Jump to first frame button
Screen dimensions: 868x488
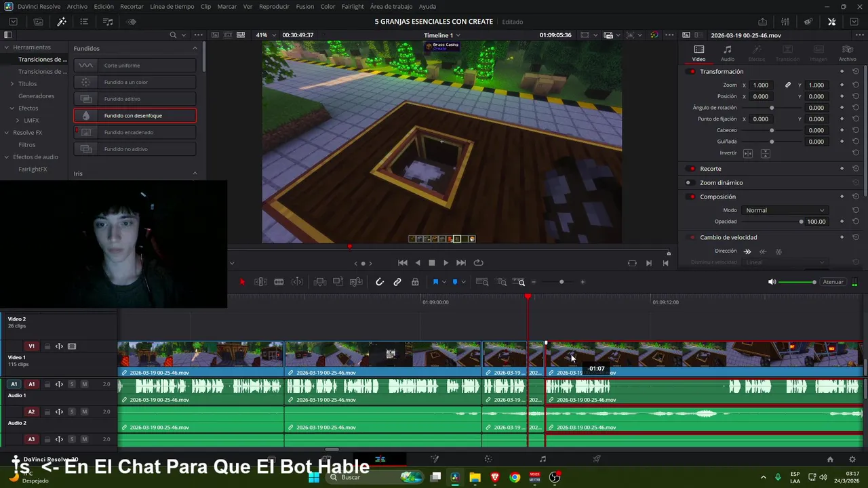pos(403,263)
